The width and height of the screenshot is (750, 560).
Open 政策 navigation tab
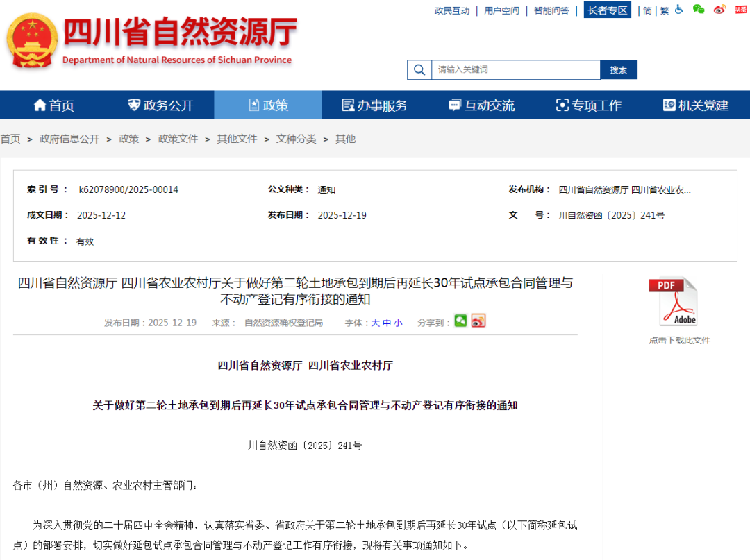click(x=268, y=105)
